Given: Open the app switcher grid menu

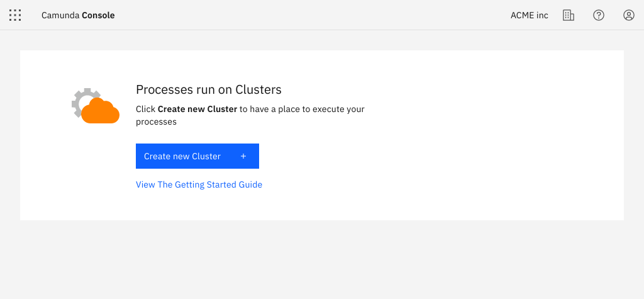Looking at the screenshot, I should 15,15.
